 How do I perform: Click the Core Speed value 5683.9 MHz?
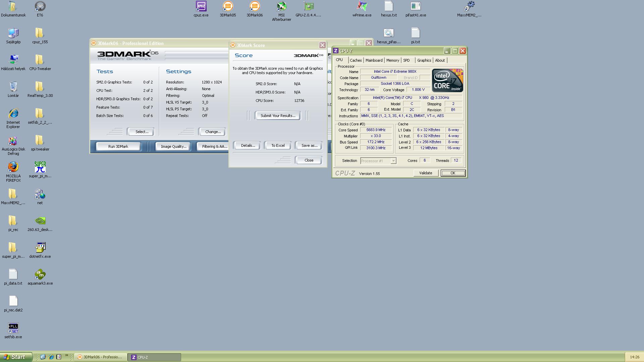point(376,130)
